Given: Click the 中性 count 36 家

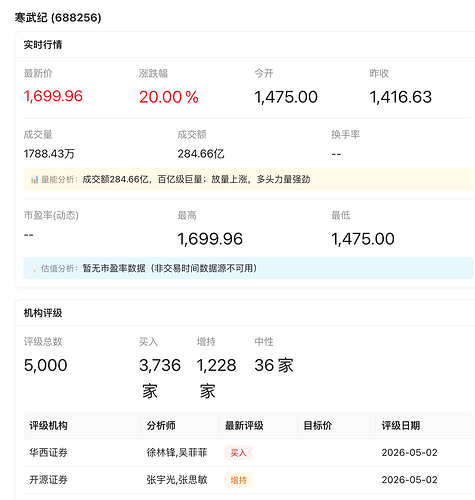Looking at the screenshot, I should pyautogui.click(x=274, y=365).
